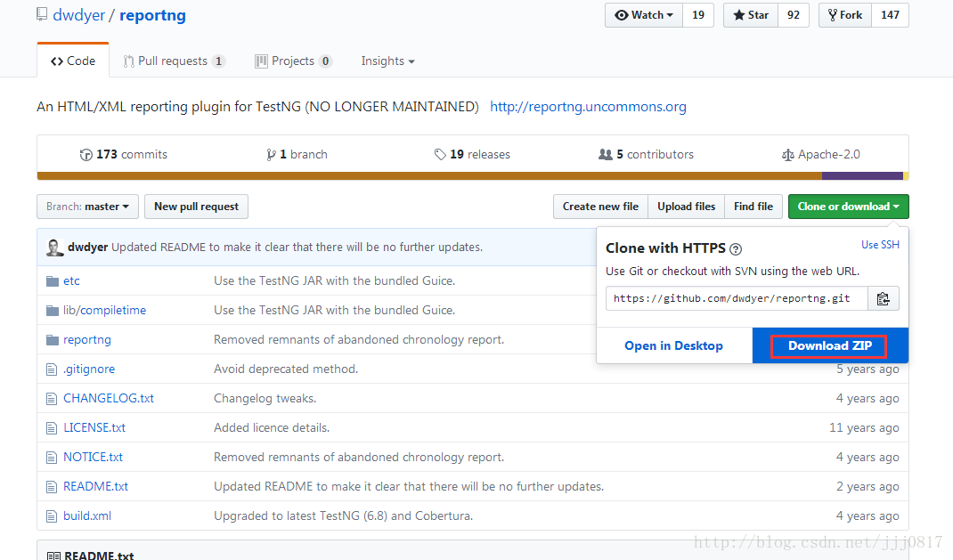Open the Pull requests tab

[174, 61]
